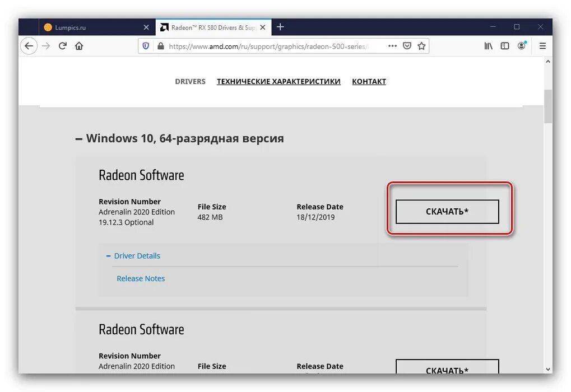The image size is (571, 392).
Task: Click СКАЧАТЬ for second Radeon Software entry
Action: pyautogui.click(x=447, y=367)
